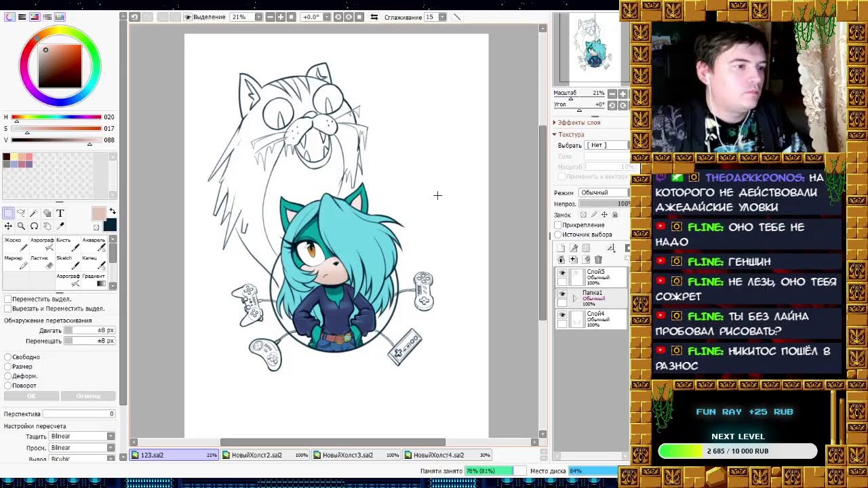Open the rotation angle +0.0° dropdown
The height and width of the screenshot is (488, 868).
pos(328,17)
